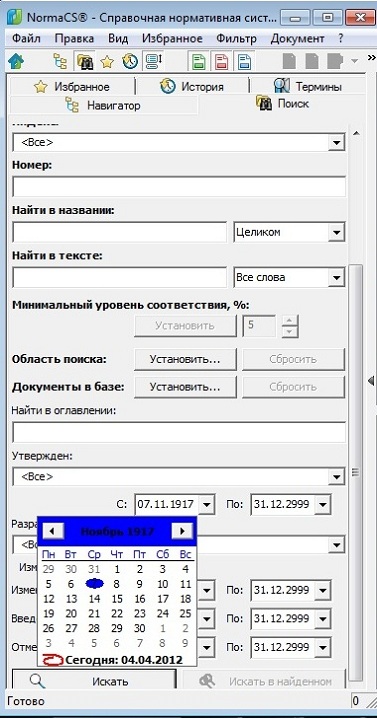377x718 pixels.
Task: Go to next month in calendar
Action: pyautogui.click(x=182, y=531)
